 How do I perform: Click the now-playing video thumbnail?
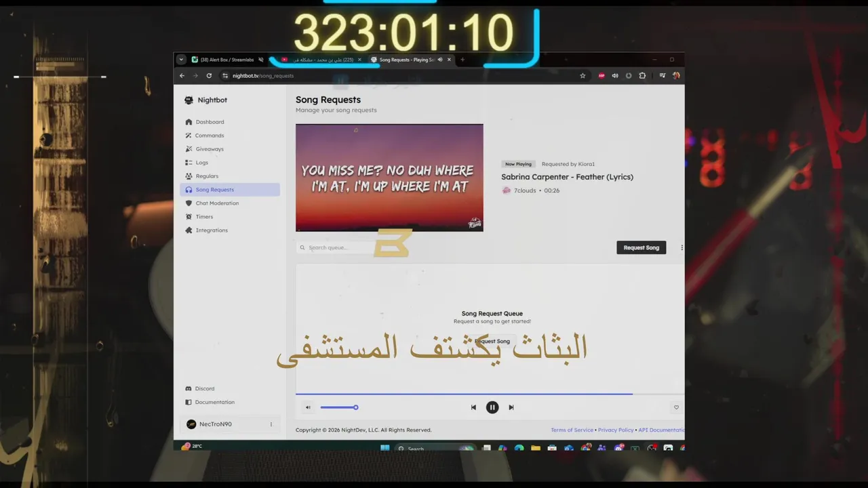coord(389,178)
